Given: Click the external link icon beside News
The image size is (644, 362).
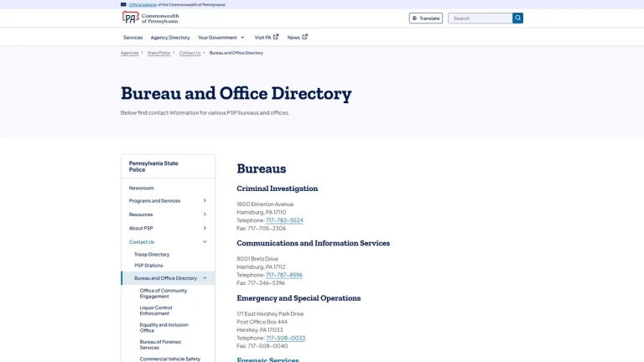Looking at the screenshot, I should coord(304,37).
